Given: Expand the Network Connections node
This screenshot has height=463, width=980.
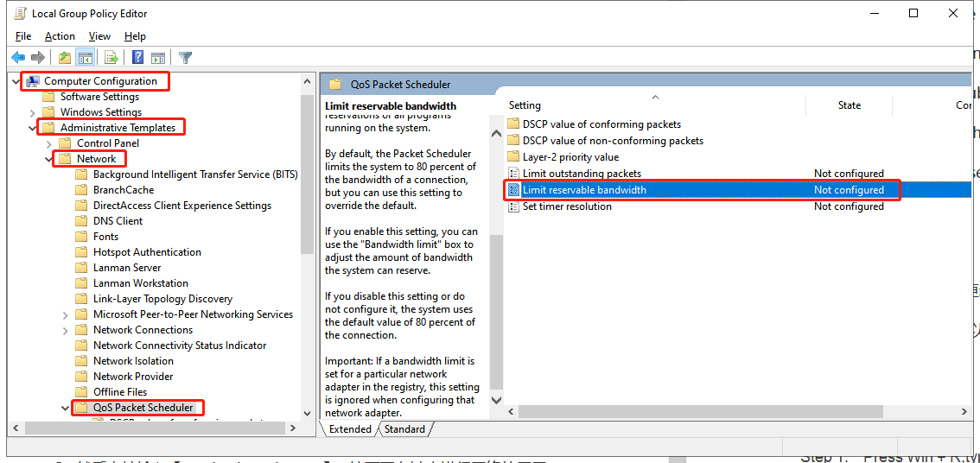Looking at the screenshot, I should 65,330.
